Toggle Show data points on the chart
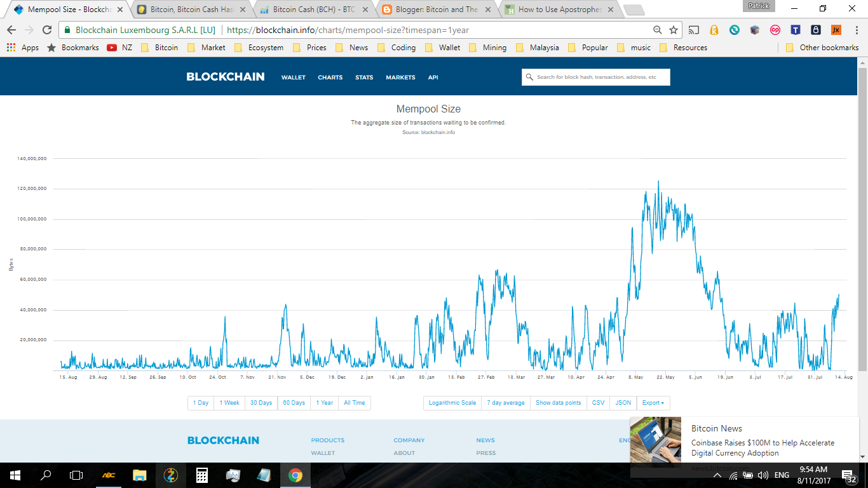The width and height of the screenshot is (868, 488). pyautogui.click(x=558, y=403)
